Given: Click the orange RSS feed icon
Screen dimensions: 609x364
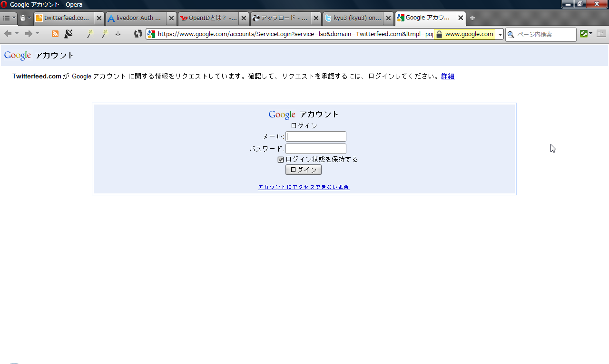Looking at the screenshot, I should (x=55, y=34).
